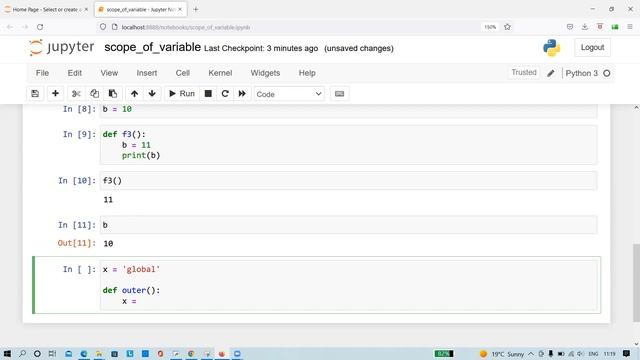Open the Insert menu
This screenshot has width=640, height=360.
[x=147, y=73]
